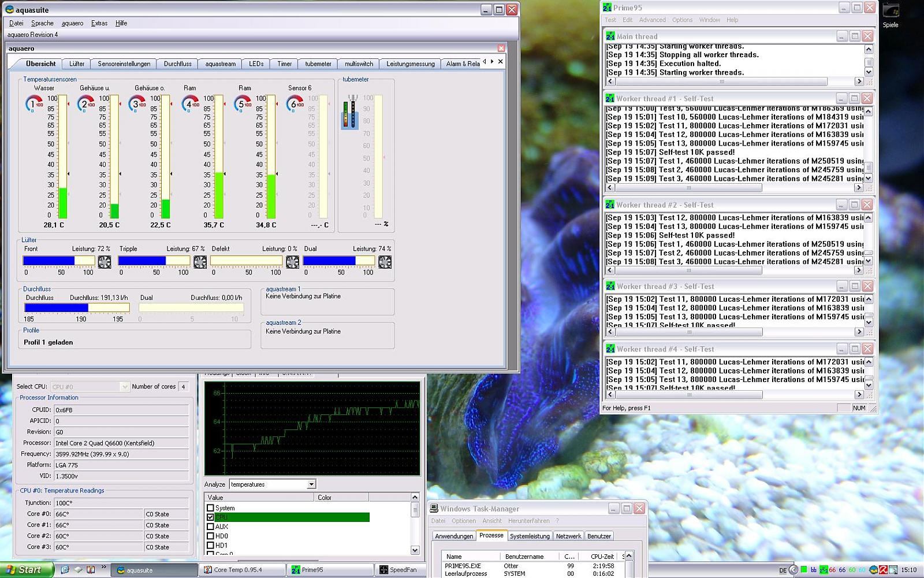Click the Defekt fan icon
Viewport: 924px width, 578px height.
click(292, 262)
